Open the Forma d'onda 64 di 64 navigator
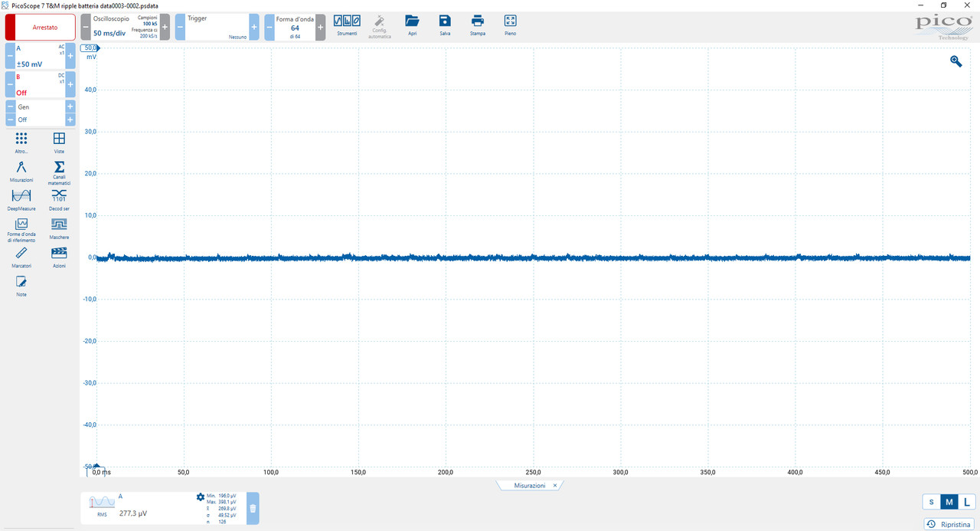The image size is (980, 531). pos(295,27)
